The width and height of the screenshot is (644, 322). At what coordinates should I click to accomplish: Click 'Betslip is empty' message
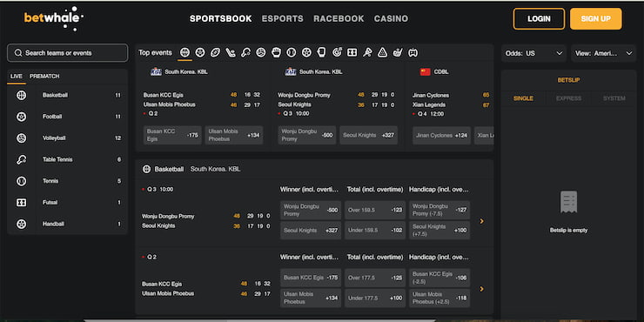click(x=568, y=231)
